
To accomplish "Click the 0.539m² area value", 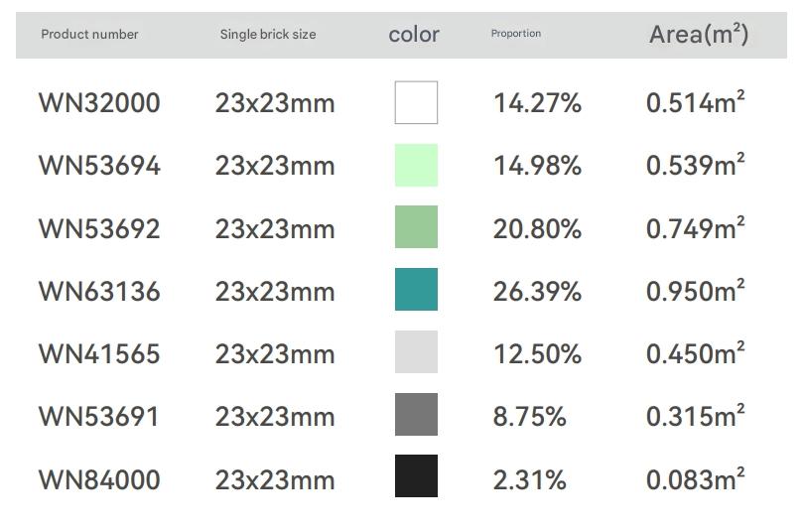I will tap(695, 164).
